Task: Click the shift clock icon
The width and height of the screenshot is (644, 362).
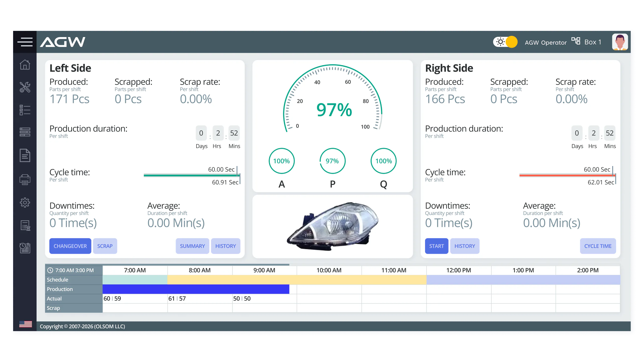Action: point(50,270)
